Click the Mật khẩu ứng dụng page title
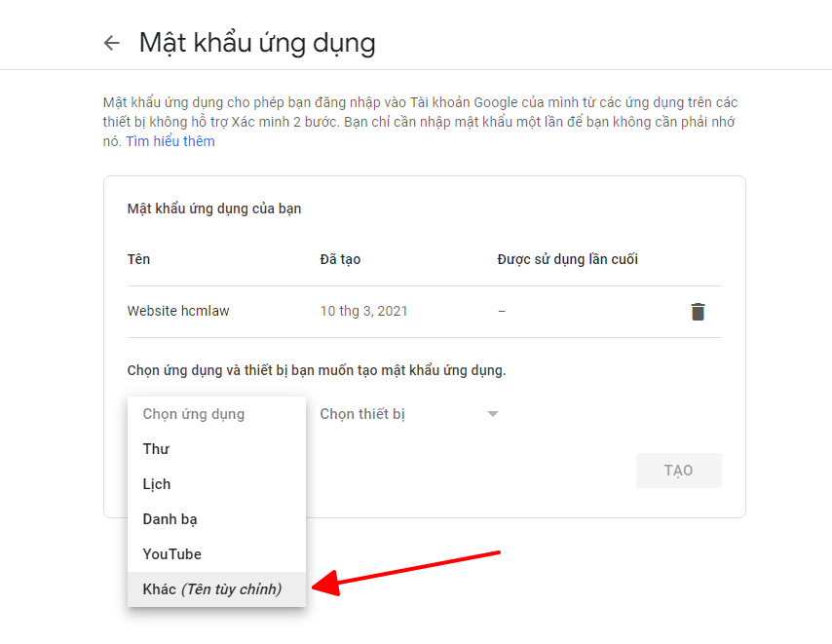 coord(257,43)
